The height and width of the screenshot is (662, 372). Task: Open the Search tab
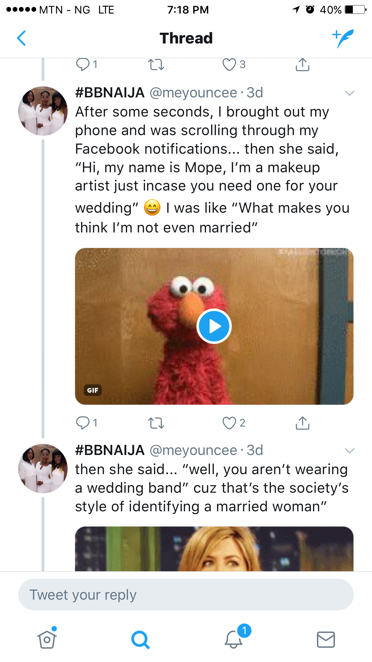(140, 639)
